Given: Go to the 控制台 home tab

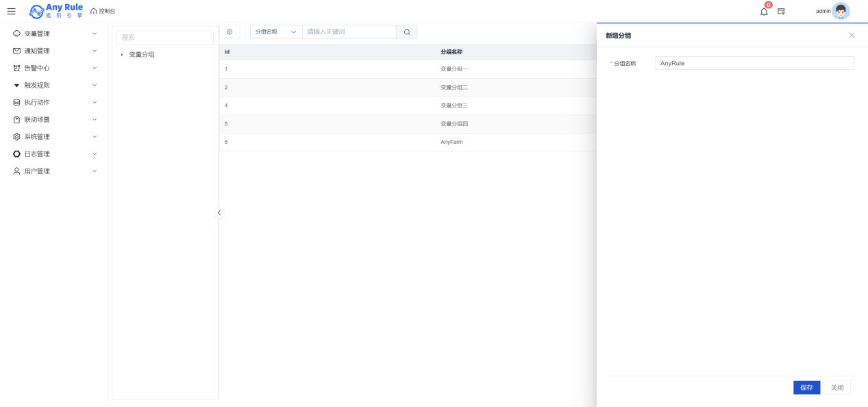Looking at the screenshot, I should pos(103,12).
